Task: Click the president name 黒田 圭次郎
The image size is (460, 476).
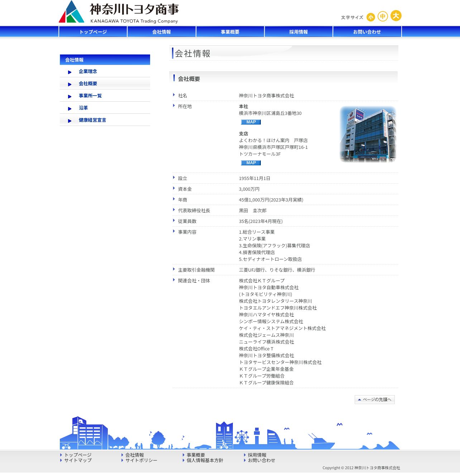Action: (x=253, y=211)
